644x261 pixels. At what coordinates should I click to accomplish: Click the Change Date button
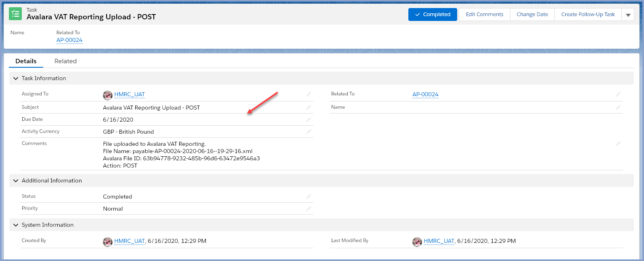532,14
